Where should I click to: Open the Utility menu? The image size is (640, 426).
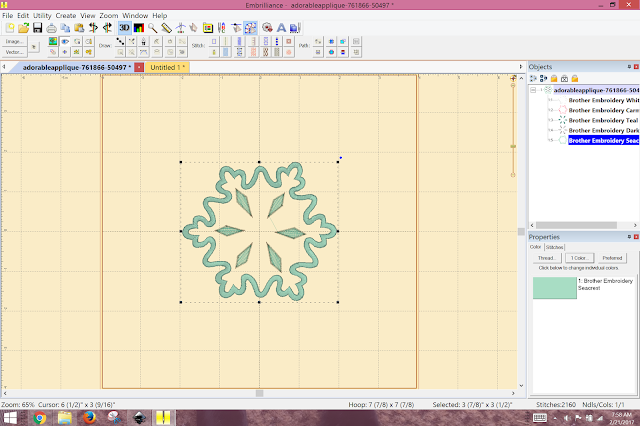pos(42,16)
